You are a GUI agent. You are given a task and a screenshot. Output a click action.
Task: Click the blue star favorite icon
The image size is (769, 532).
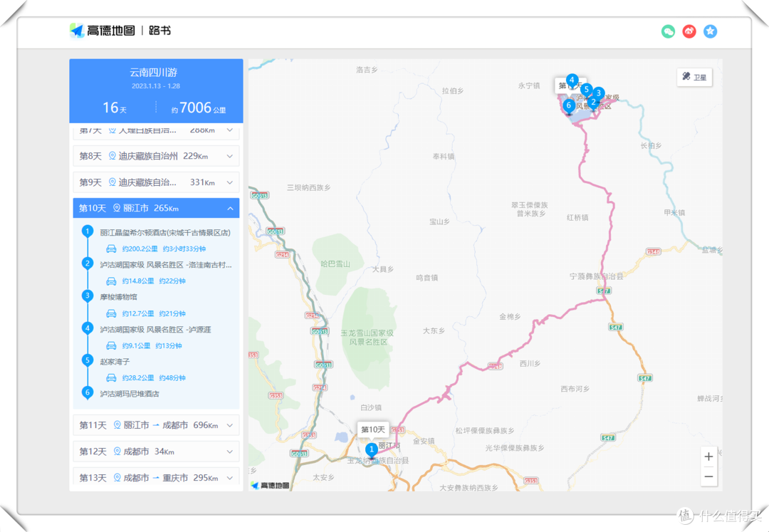710,31
